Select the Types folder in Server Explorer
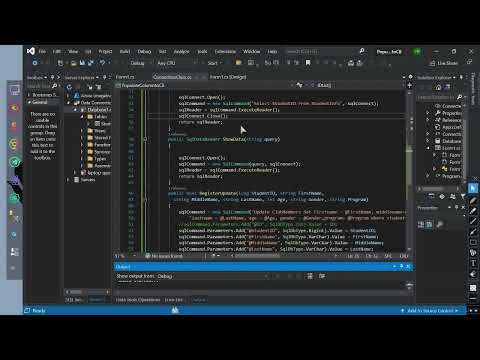 point(97,159)
